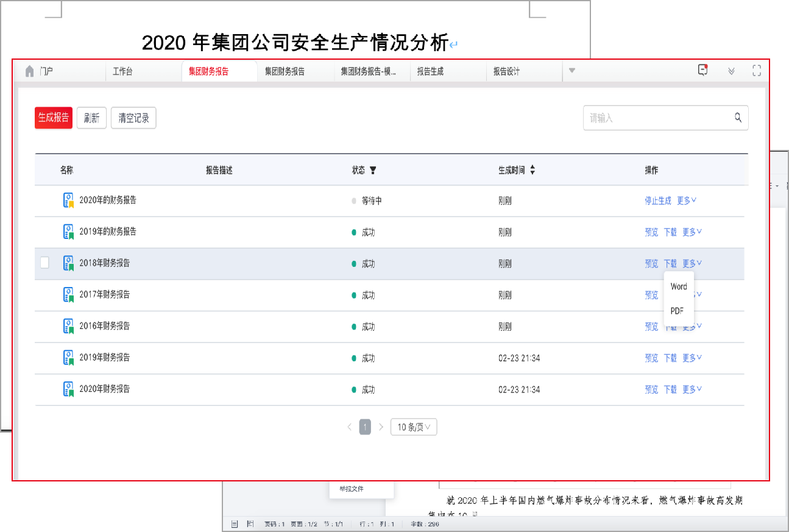Screen dimensions: 789x532
Task: Switch to the 报告设计 tab
Action: pyautogui.click(x=506, y=71)
